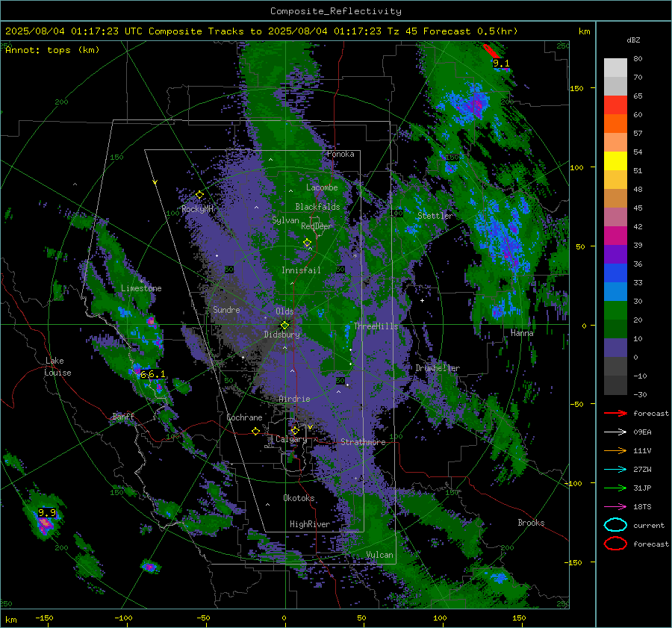Click the Strathmore city label
The width and height of the screenshot is (672, 628).
[x=363, y=442]
